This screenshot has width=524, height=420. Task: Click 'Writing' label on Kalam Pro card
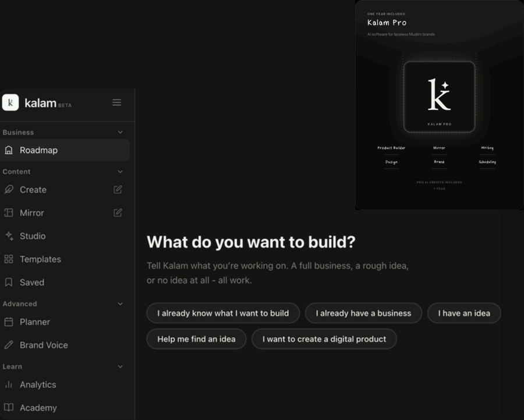pos(487,148)
